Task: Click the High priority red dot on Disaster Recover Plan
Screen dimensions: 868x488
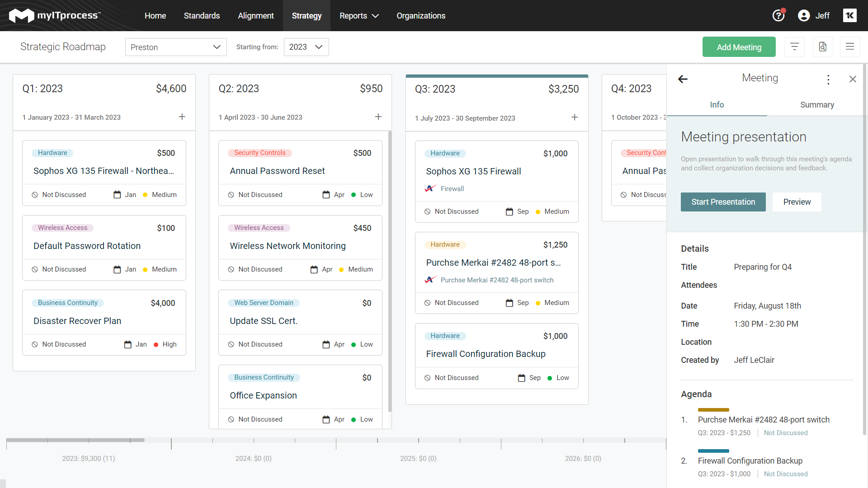Action: click(156, 345)
